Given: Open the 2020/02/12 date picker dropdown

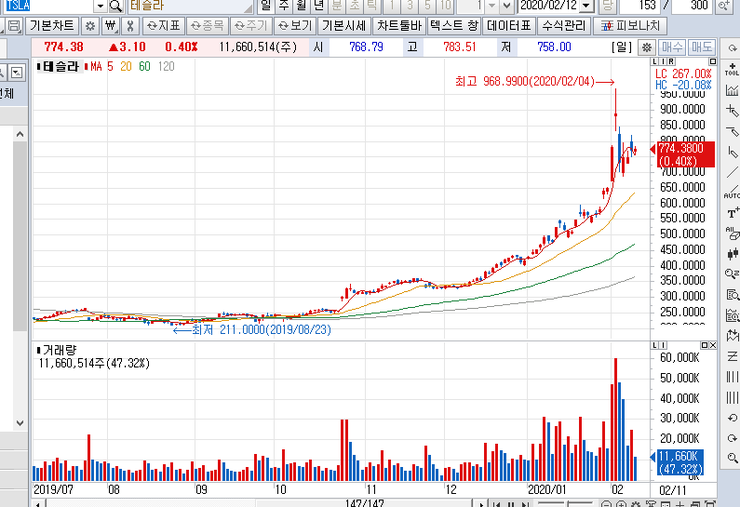Looking at the screenshot, I should click(586, 6).
